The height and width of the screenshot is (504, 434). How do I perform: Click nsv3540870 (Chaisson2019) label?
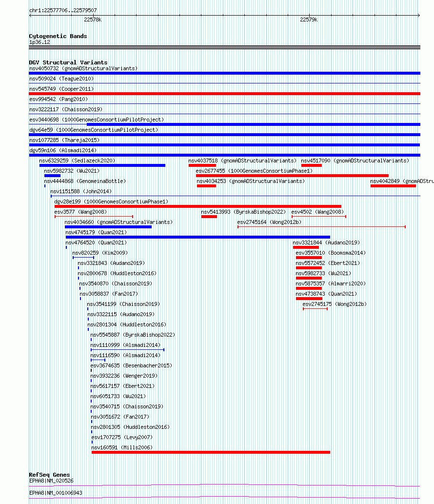[116, 284]
